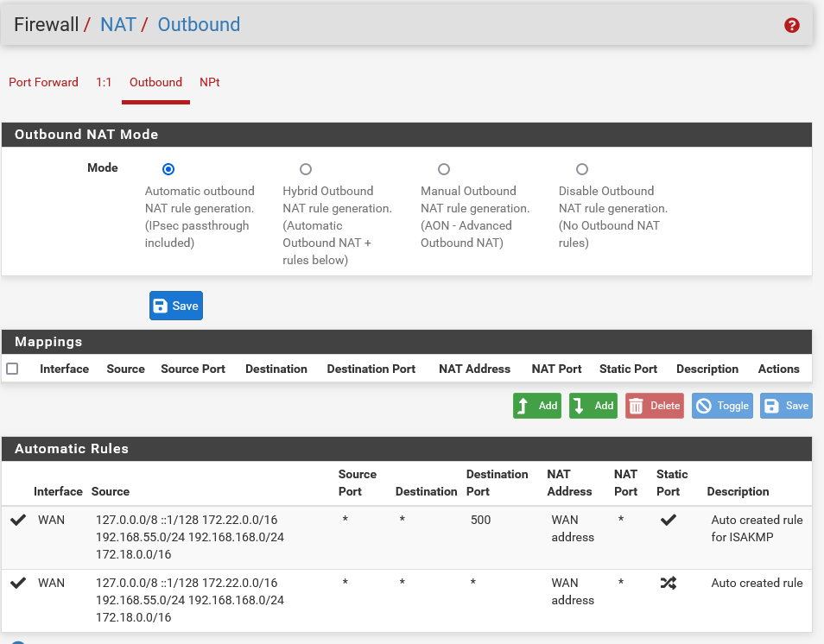Go to the NPt tab
This screenshot has height=644, width=824.
(x=209, y=82)
